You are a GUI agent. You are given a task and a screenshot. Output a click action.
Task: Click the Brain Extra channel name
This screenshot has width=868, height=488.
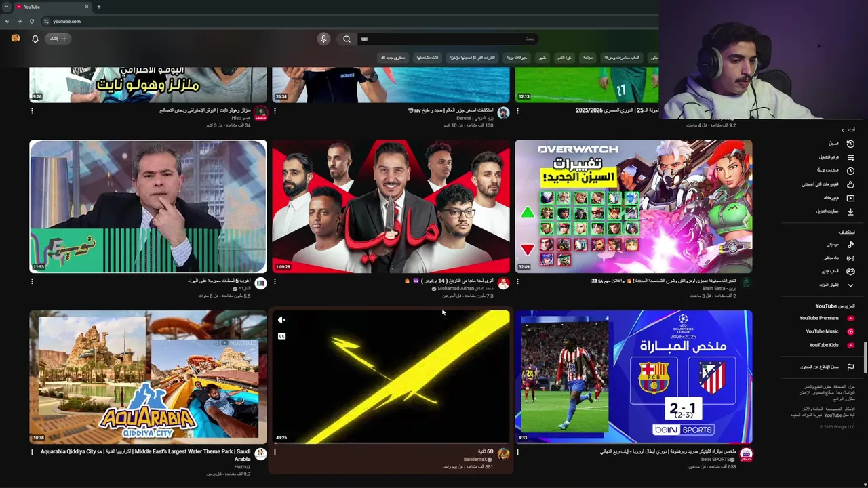tap(719, 289)
